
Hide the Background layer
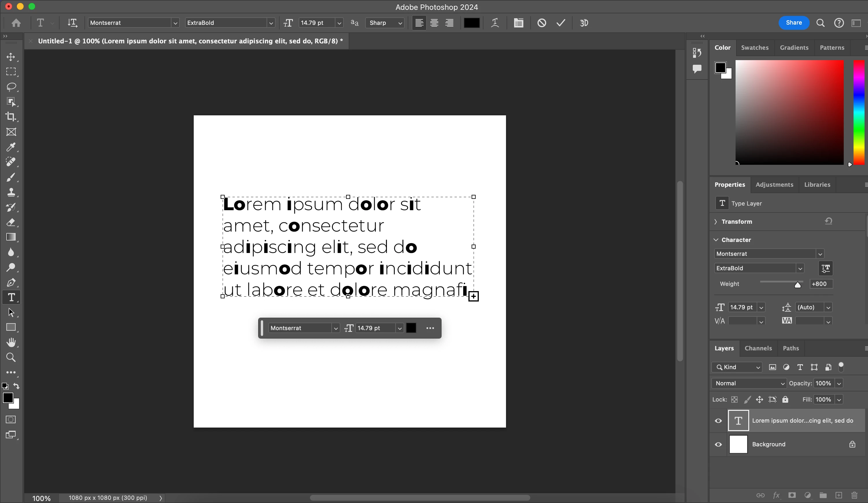click(x=718, y=444)
